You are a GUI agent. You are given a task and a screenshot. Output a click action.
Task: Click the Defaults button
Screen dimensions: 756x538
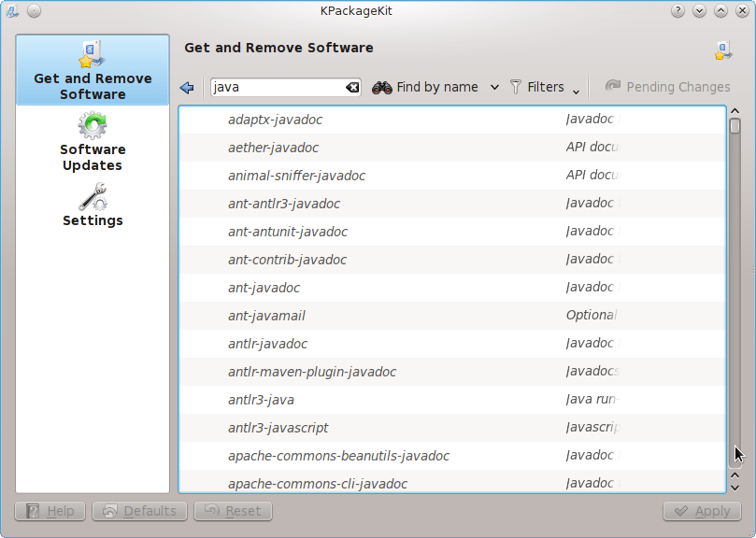pyautogui.click(x=140, y=511)
